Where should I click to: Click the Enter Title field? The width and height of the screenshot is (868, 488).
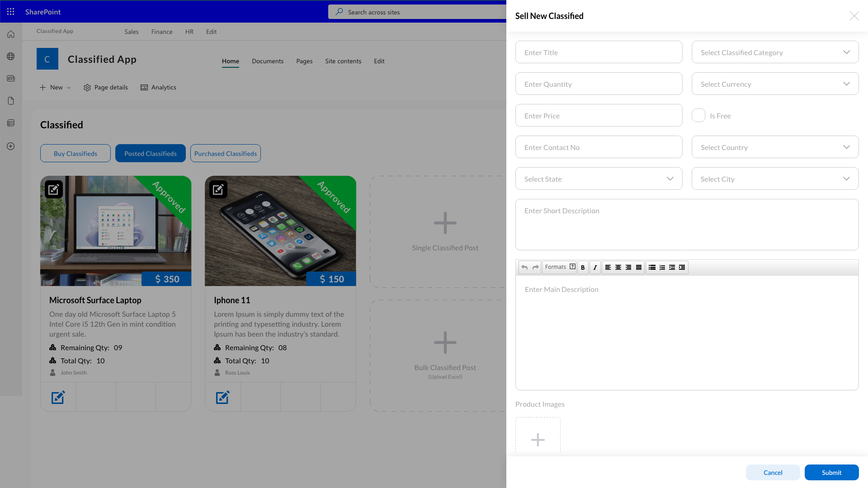(599, 52)
